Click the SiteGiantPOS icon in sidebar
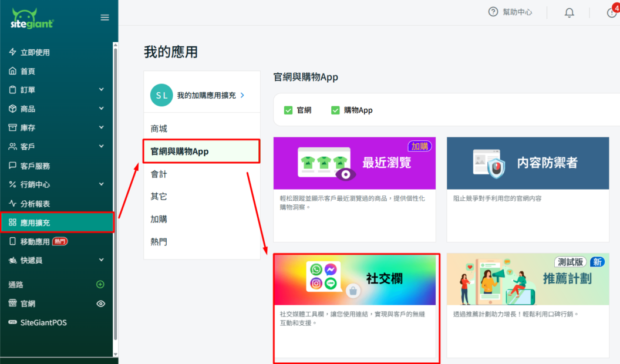 [x=12, y=322]
